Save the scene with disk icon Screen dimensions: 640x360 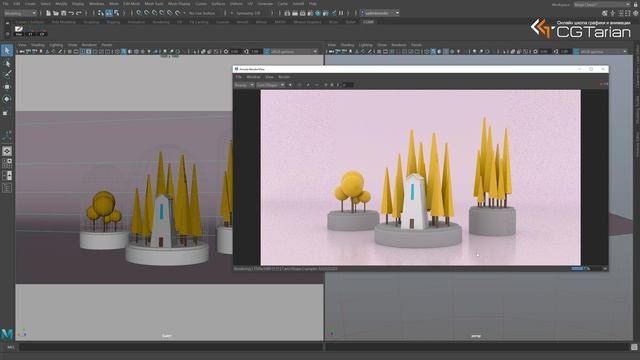click(64, 13)
